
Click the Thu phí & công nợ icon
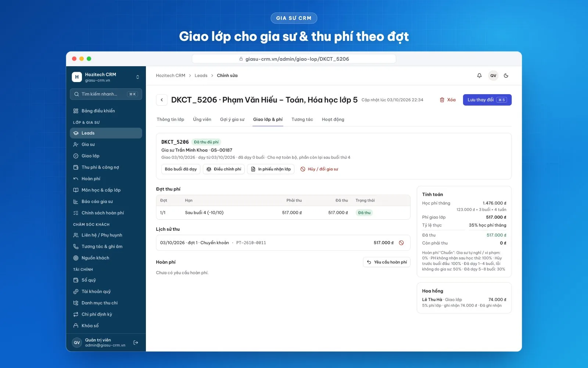(76, 167)
